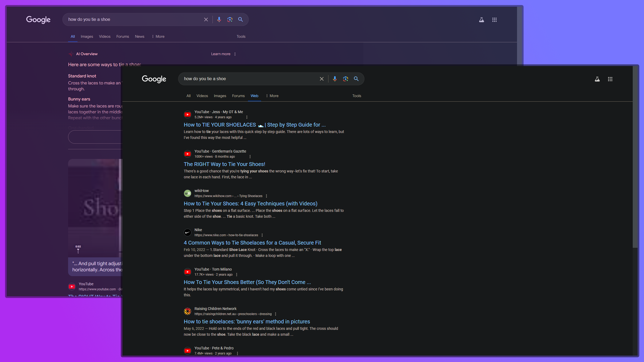The width and height of the screenshot is (644, 362).
Task: Click 'Bunny ears' heading in AI Overview
Action: click(x=79, y=99)
